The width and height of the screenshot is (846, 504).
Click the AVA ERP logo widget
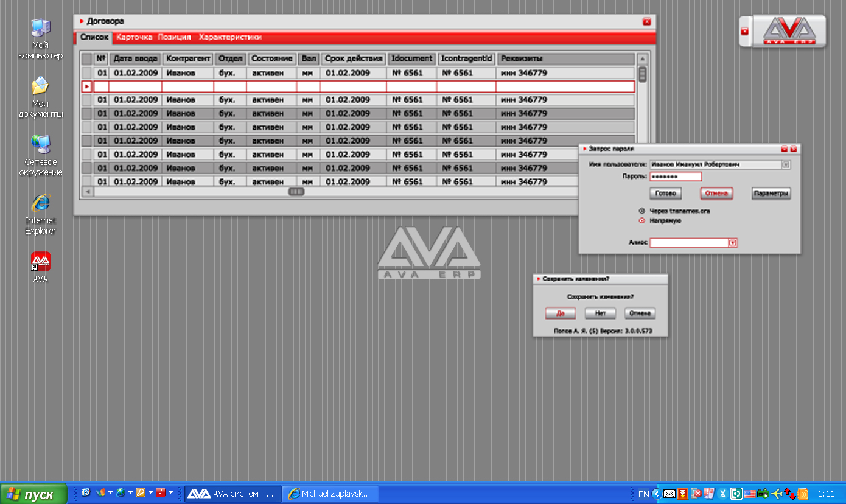coord(789,30)
